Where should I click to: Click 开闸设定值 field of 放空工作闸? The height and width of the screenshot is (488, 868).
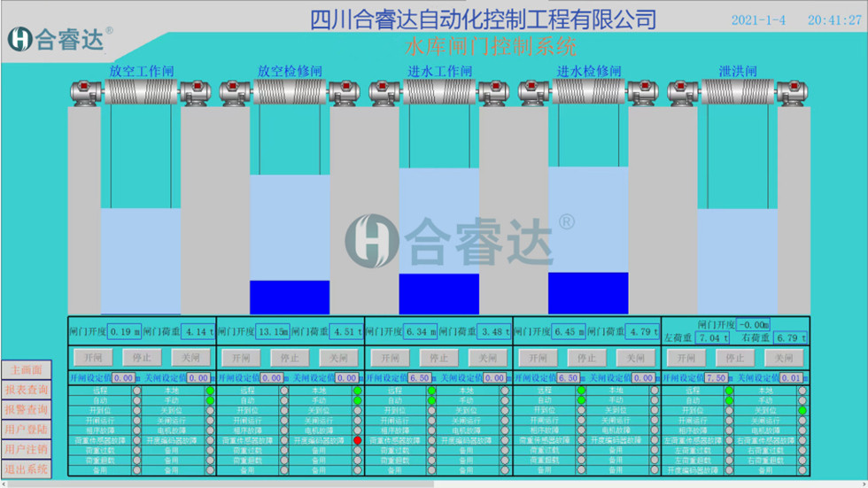pos(123,378)
